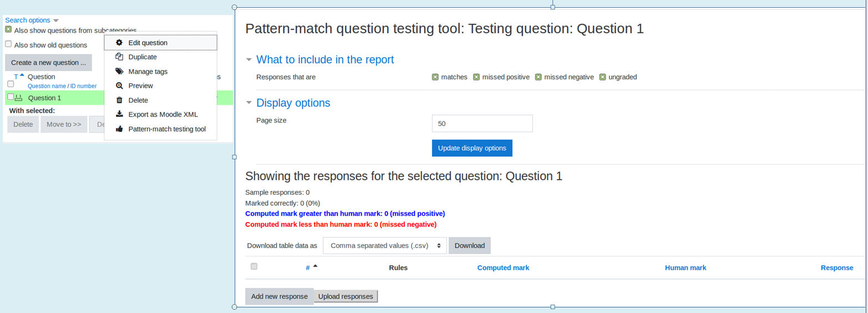Click the Preview magnifier icon
Image resolution: width=868 pixels, height=313 pixels.
tap(119, 85)
